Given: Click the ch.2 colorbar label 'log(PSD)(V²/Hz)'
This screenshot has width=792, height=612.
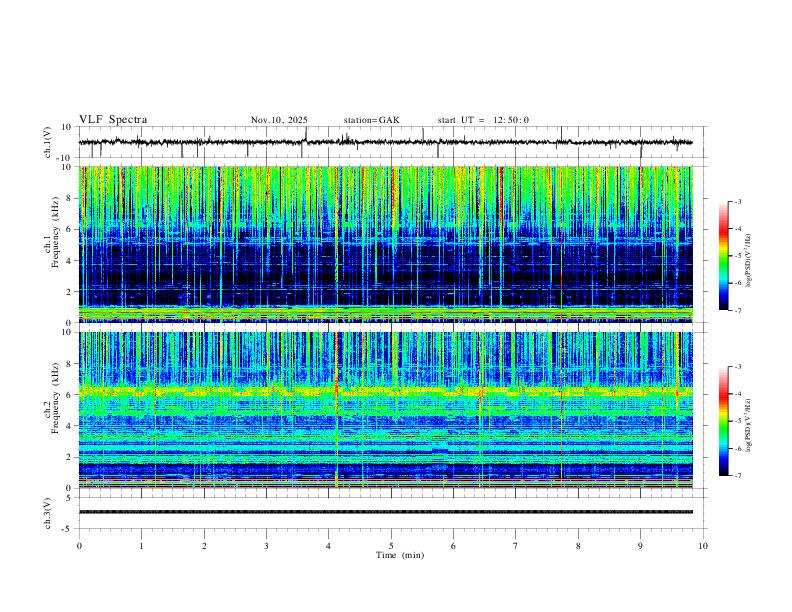Looking at the screenshot, I should point(748,426).
